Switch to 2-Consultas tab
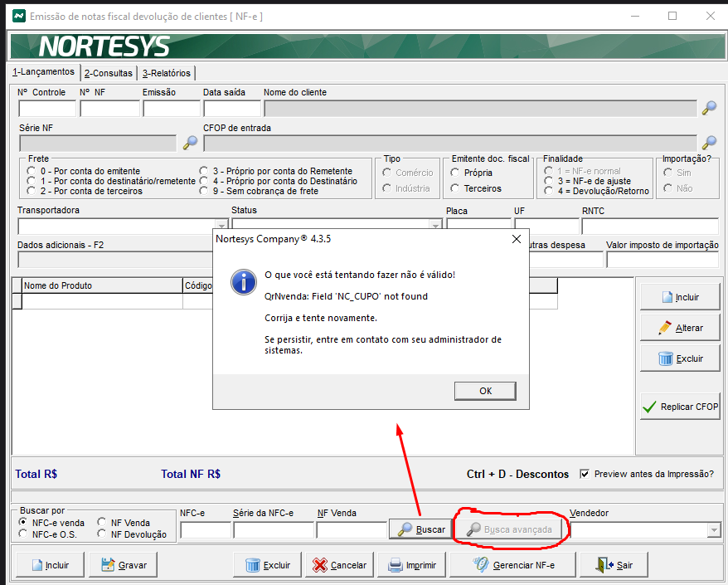 point(108,73)
